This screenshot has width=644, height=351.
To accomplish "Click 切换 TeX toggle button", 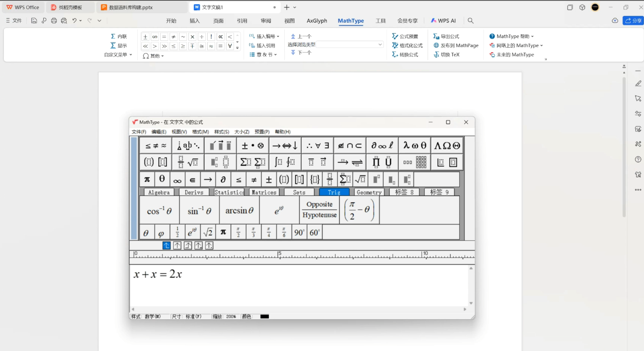I will pyautogui.click(x=447, y=54).
